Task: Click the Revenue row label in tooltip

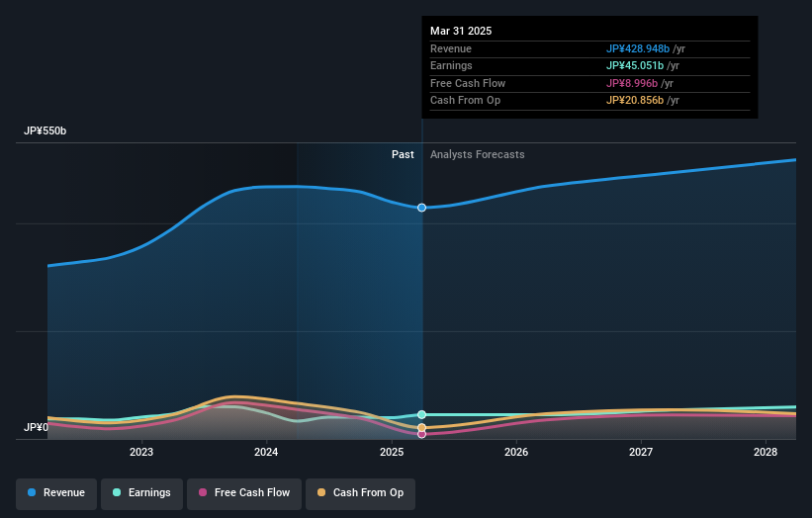Action: pos(451,48)
